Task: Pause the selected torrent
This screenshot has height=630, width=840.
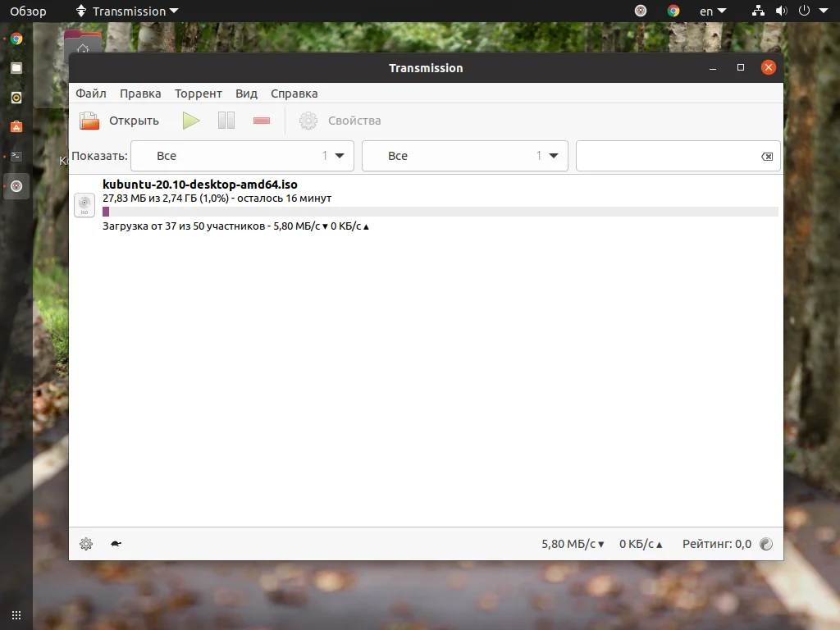Action: click(226, 120)
